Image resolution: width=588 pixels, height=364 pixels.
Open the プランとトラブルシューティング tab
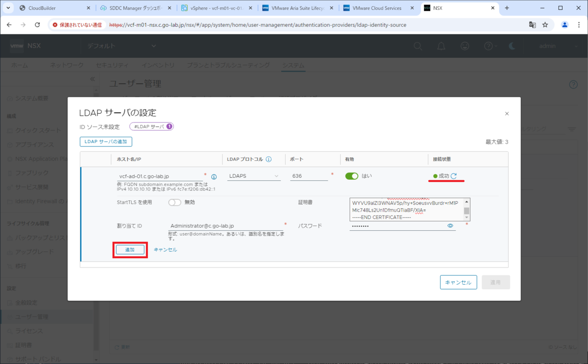point(228,65)
